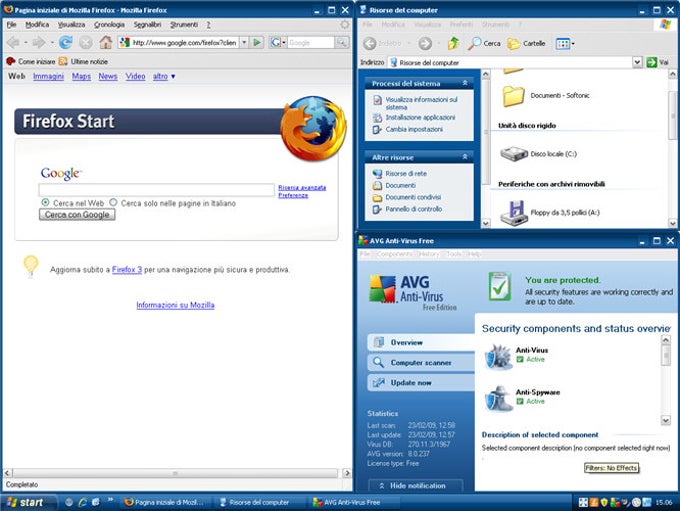Open 'Ultime notizie' feed bookmark
The height and width of the screenshot is (511, 680).
[83, 62]
